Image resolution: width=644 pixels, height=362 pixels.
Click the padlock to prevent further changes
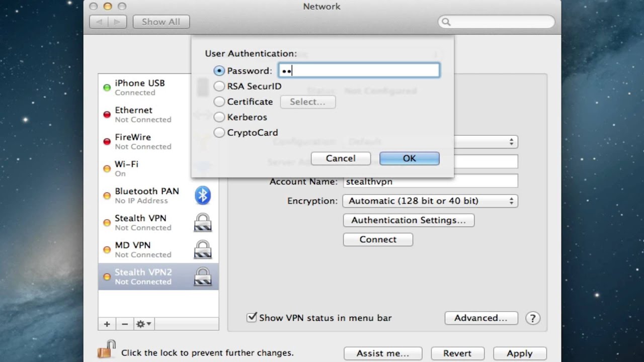tap(106, 349)
